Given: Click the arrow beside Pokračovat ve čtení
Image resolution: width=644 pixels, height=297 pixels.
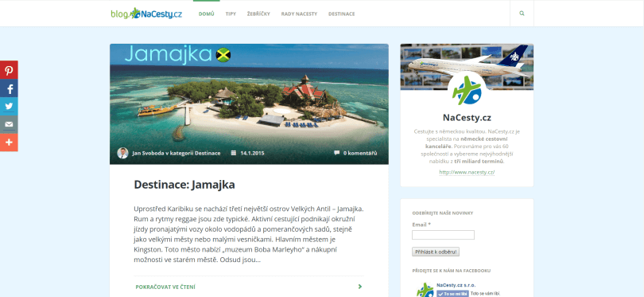Looking at the screenshot, I should pyautogui.click(x=360, y=287).
